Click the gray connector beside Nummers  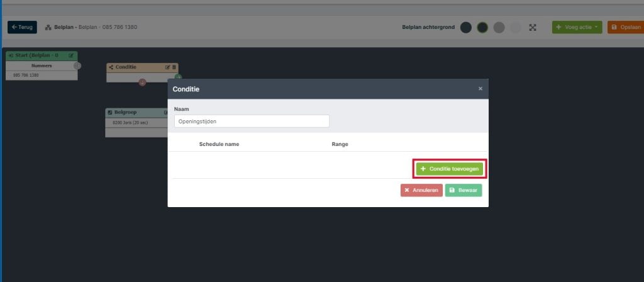tap(77, 65)
